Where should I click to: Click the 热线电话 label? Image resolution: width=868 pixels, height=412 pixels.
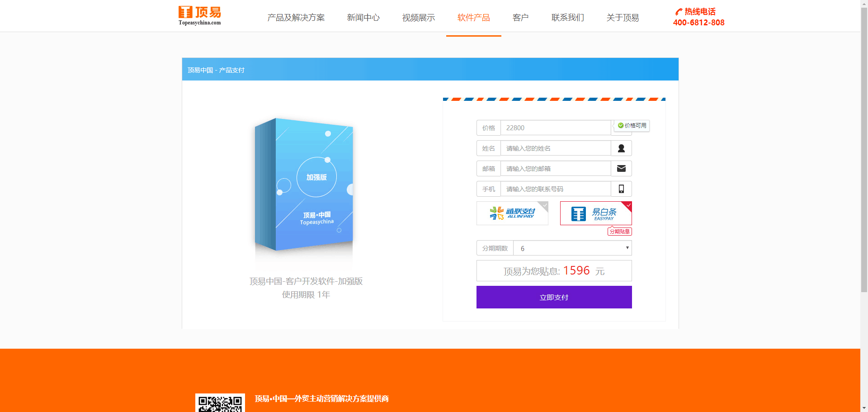pyautogui.click(x=700, y=12)
